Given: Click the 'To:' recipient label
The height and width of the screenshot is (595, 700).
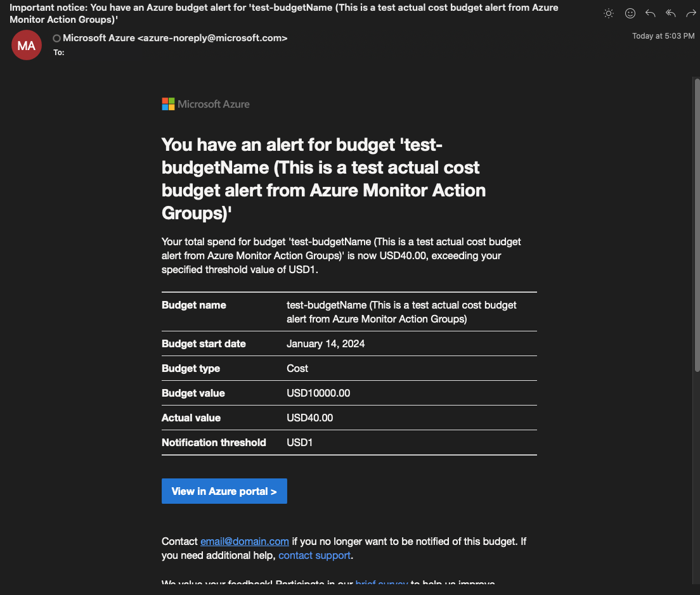Looking at the screenshot, I should [x=59, y=53].
